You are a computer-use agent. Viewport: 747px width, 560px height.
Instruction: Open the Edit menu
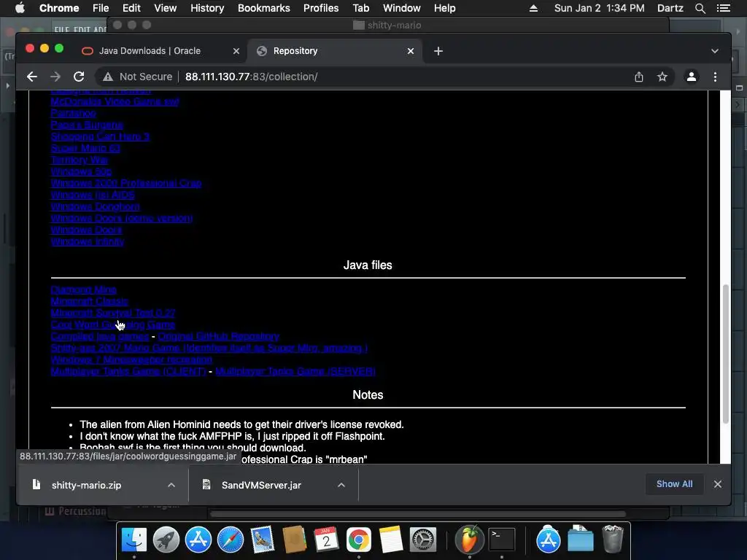131,8
